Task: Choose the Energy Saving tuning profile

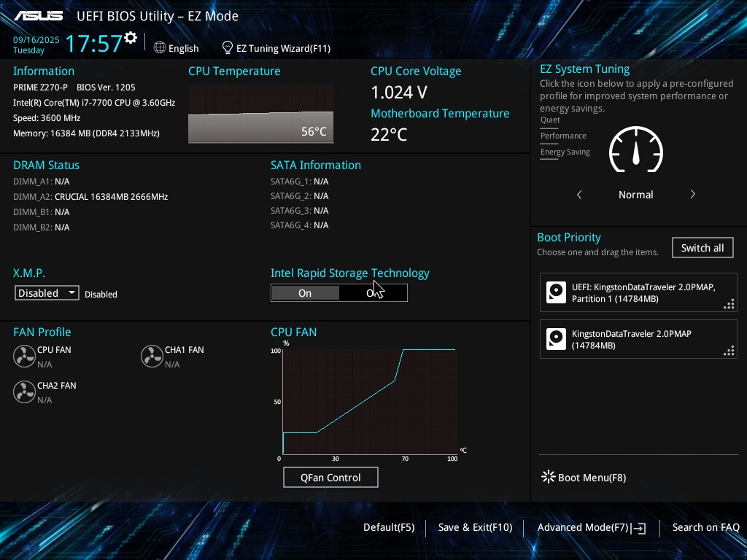Action: tap(565, 152)
